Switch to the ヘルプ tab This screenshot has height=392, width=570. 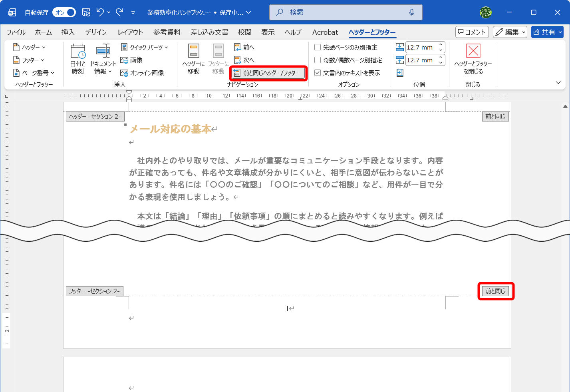click(x=293, y=32)
